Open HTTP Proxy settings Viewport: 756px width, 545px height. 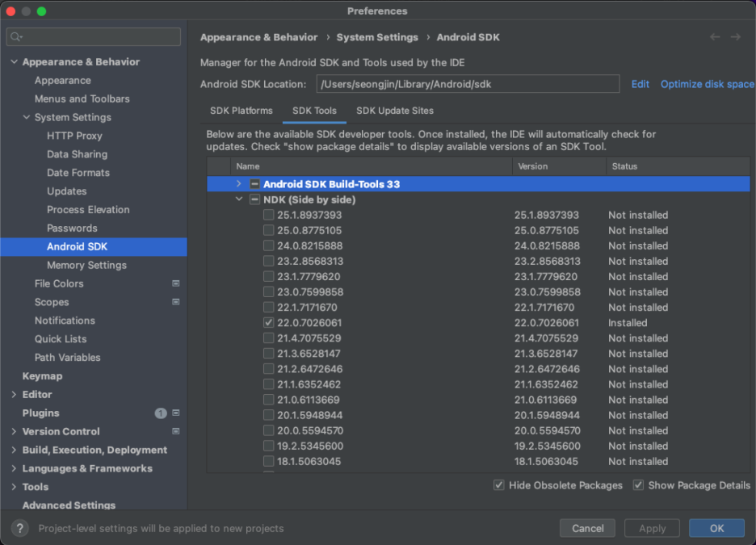pyautogui.click(x=75, y=136)
